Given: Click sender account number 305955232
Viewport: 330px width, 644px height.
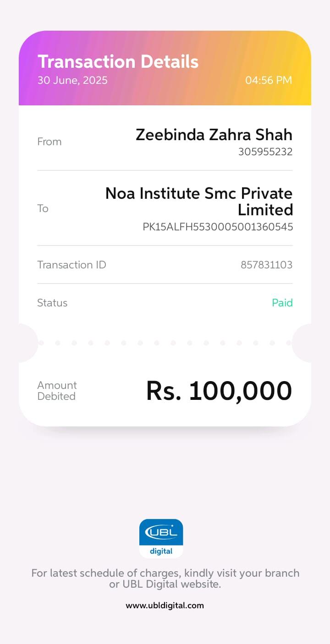Looking at the screenshot, I should 265,152.
